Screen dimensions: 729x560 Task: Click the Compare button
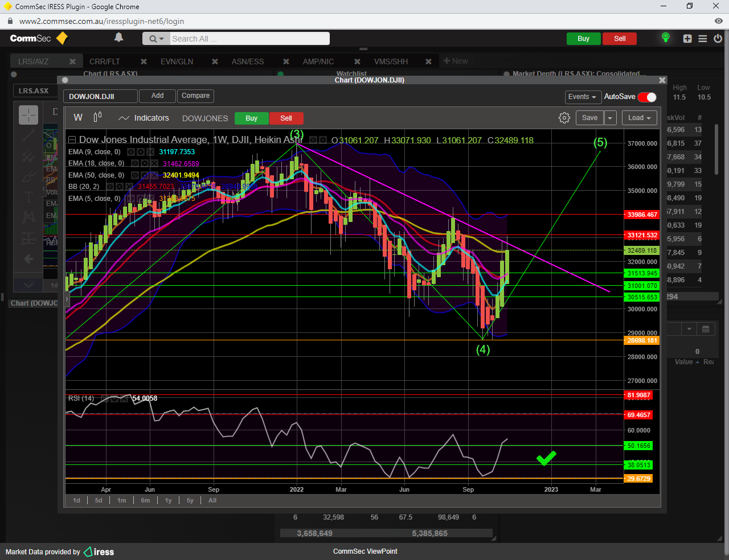pos(195,96)
